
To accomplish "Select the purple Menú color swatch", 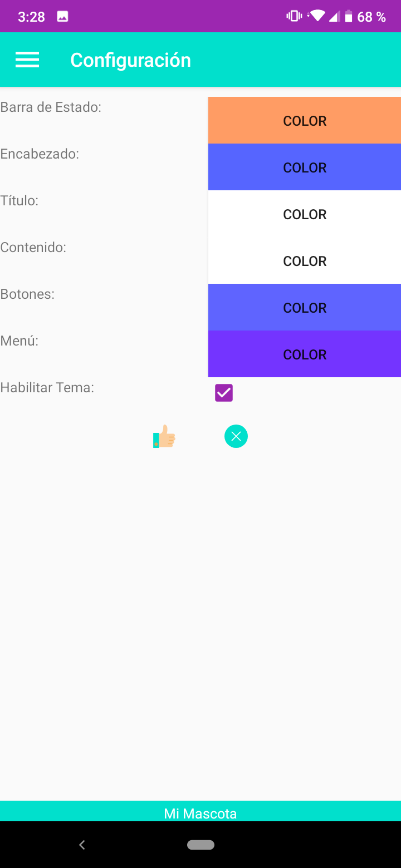I will 305,354.
